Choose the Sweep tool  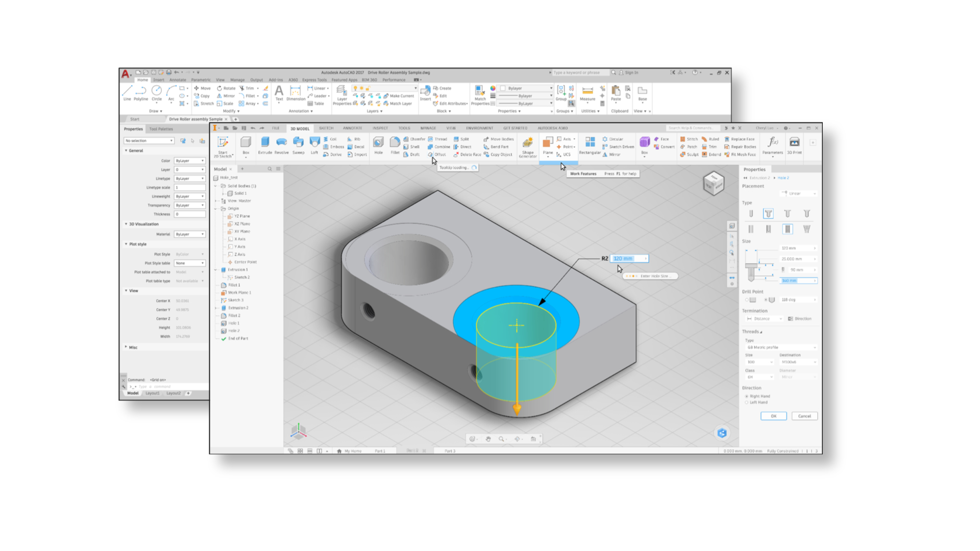click(x=298, y=145)
